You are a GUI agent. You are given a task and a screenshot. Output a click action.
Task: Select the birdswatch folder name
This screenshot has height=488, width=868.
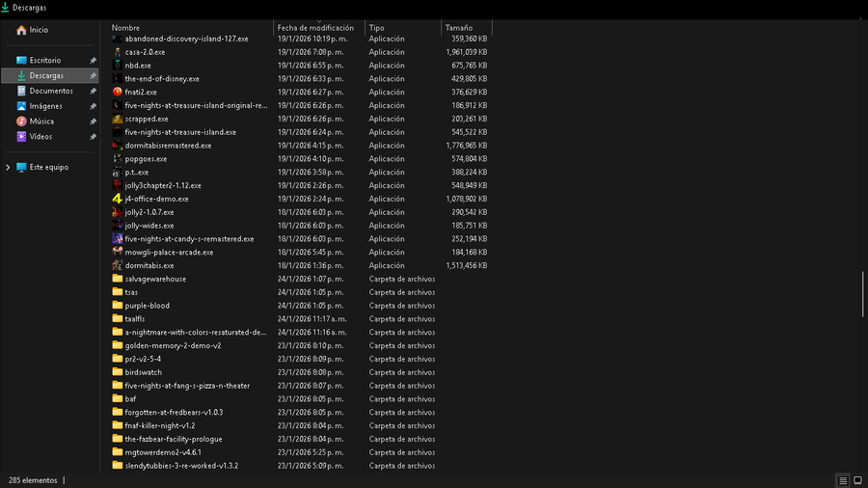144,372
